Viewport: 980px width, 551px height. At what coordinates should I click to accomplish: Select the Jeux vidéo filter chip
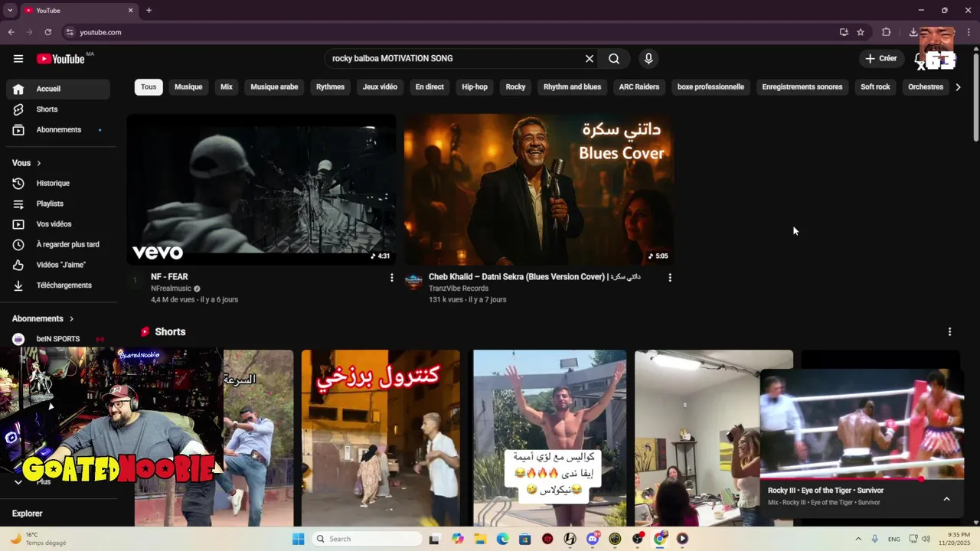(380, 87)
